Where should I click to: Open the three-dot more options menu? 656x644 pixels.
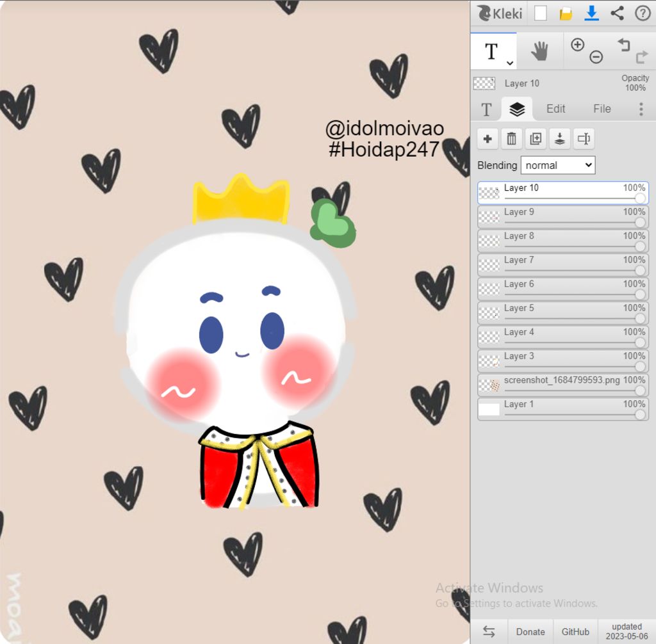coord(641,109)
